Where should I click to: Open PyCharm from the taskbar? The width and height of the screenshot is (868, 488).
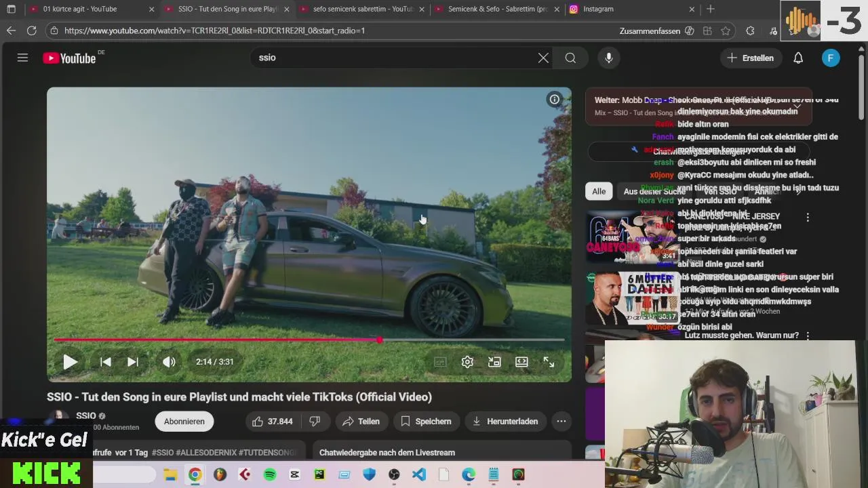tap(319, 474)
